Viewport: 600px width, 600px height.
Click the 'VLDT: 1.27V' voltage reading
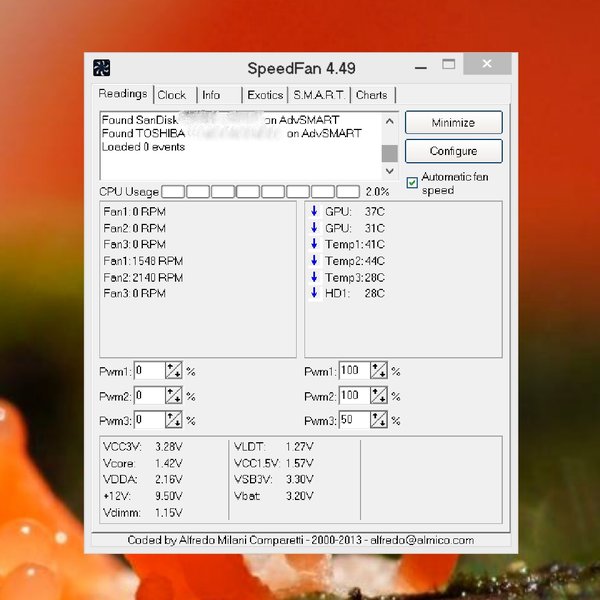274,447
